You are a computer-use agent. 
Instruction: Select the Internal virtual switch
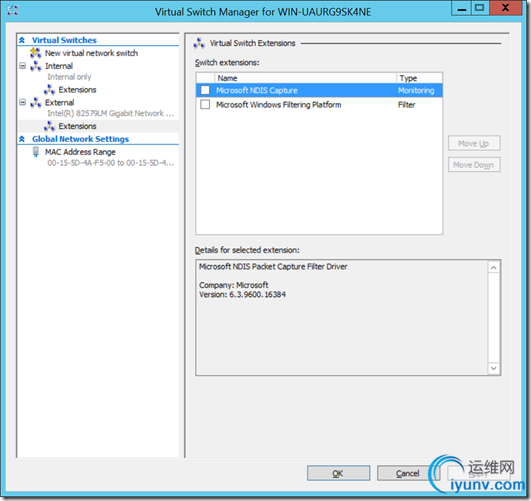click(59, 66)
